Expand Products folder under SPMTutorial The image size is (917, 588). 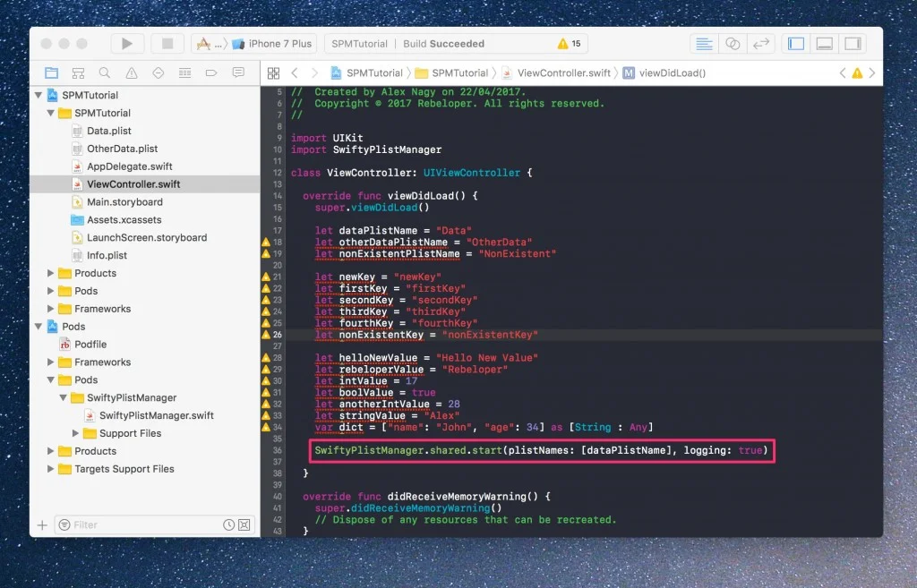[x=51, y=273]
